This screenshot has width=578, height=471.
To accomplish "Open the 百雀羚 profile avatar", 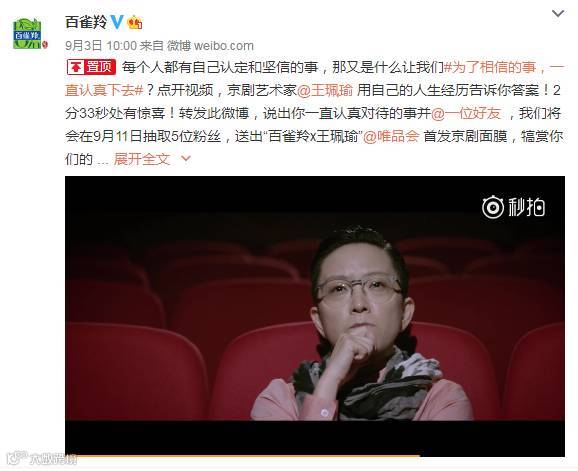I will pos(27,34).
